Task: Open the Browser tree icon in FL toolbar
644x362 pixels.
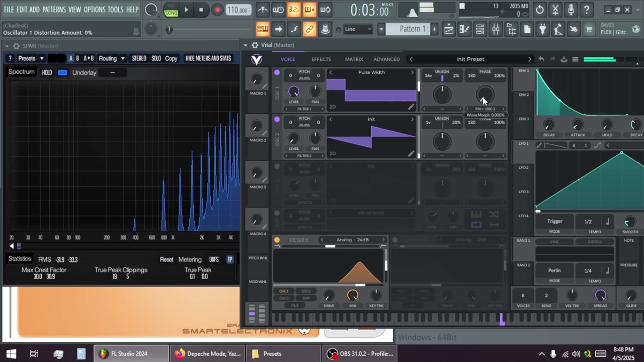Action: point(511,29)
